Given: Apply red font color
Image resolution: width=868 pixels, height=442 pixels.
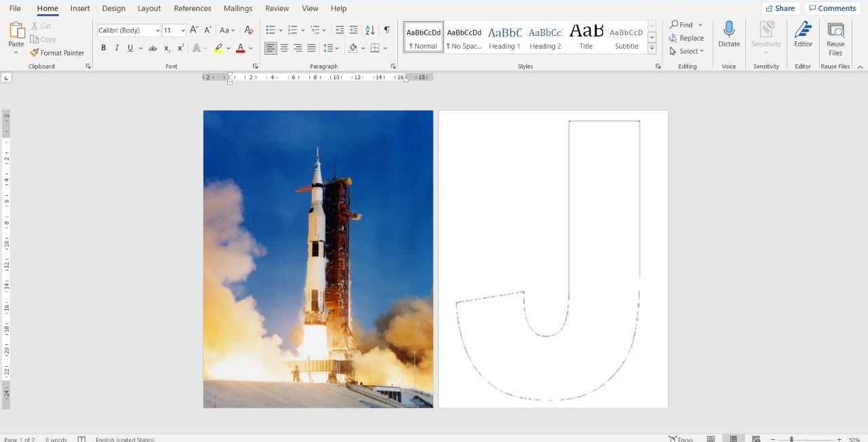Looking at the screenshot, I should 240,48.
